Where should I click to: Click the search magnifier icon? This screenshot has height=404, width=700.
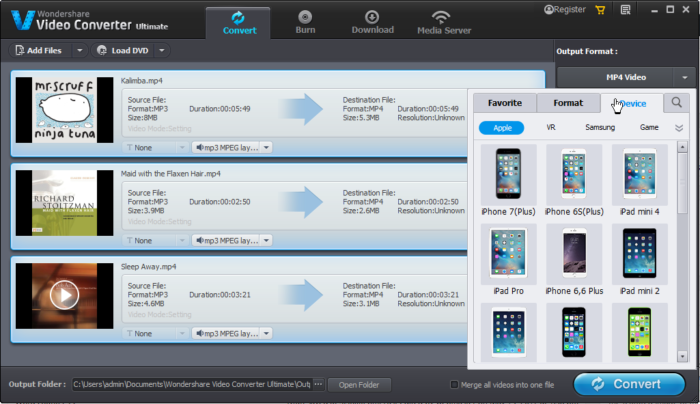pos(676,103)
